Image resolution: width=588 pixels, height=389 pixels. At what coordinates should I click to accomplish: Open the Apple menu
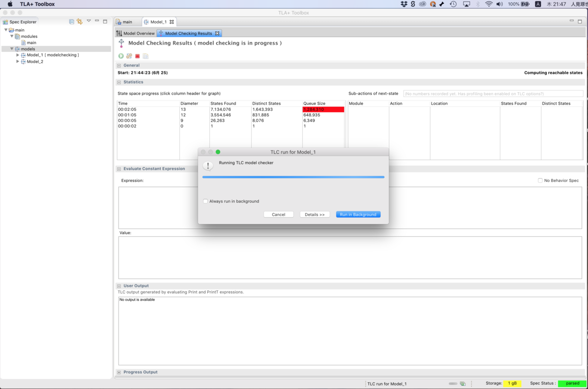[x=10, y=4]
